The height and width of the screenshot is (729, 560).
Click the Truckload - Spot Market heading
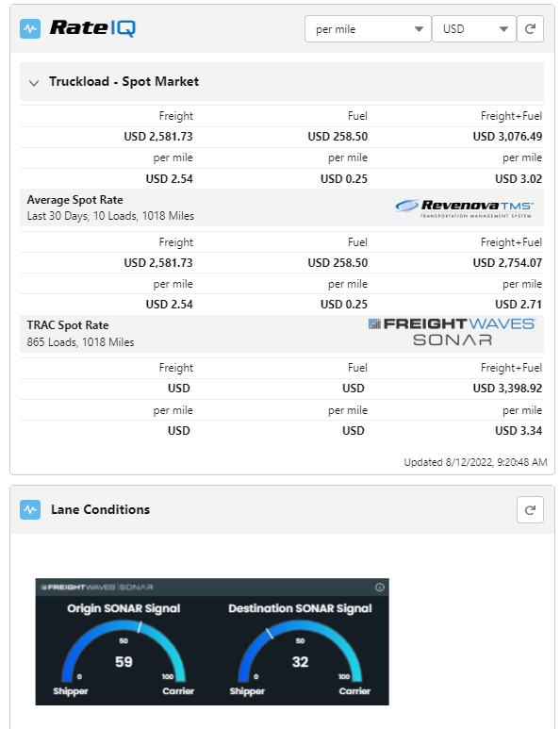[124, 81]
